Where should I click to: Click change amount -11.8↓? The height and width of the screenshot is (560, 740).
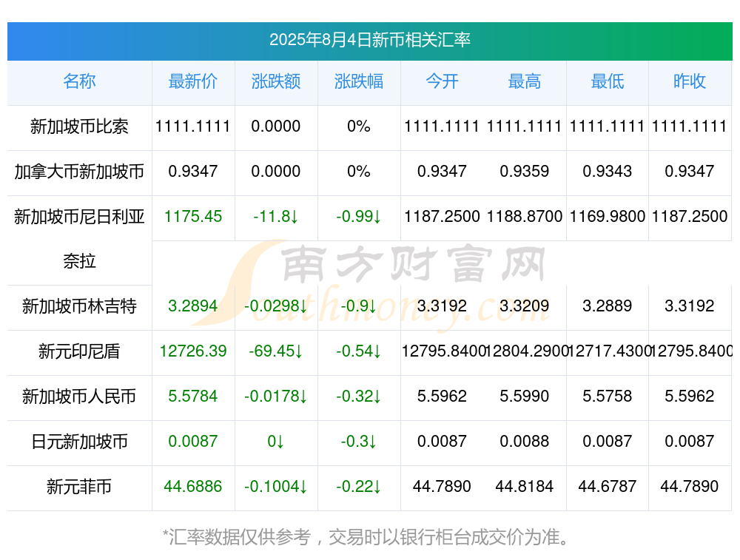click(275, 217)
